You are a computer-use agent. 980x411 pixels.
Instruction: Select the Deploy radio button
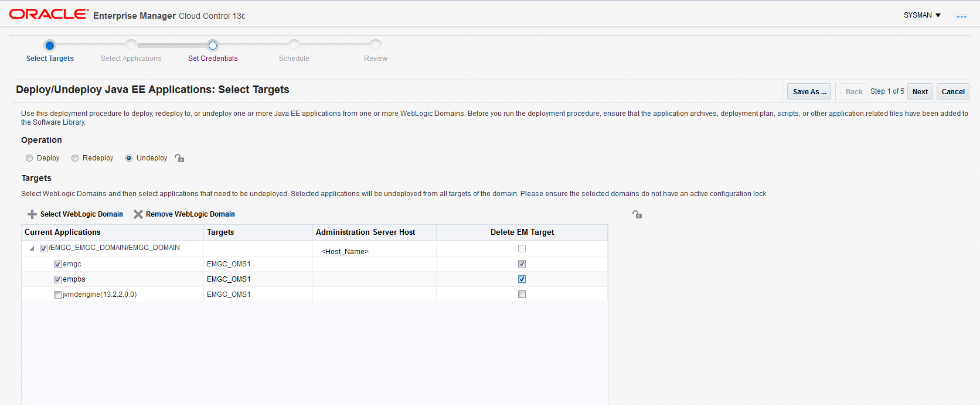point(29,158)
